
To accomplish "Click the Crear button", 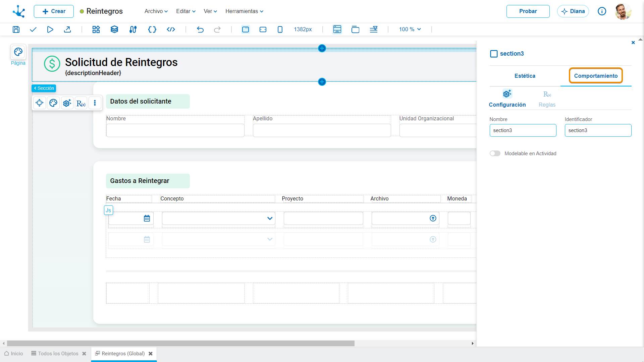I will pos(54,11).
